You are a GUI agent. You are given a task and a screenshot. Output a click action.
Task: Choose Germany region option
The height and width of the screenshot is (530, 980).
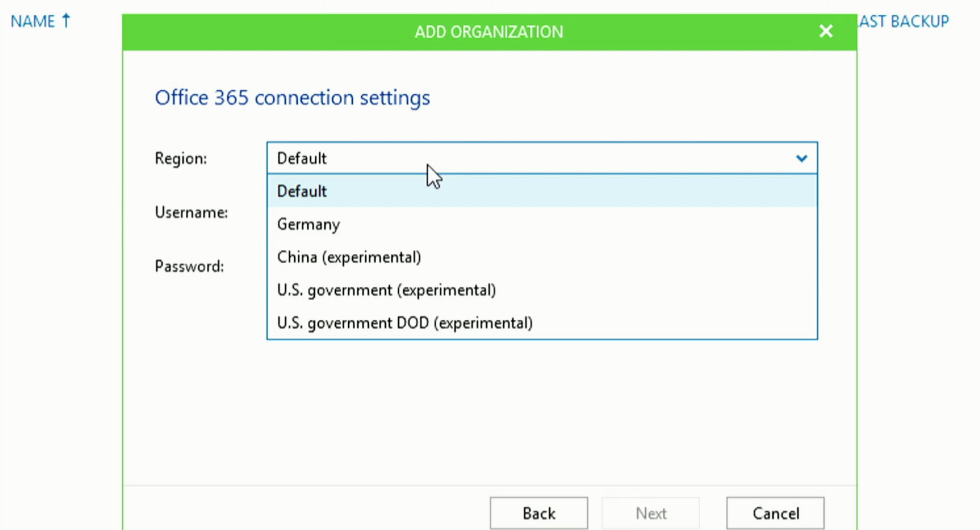(x=542, y=224)
